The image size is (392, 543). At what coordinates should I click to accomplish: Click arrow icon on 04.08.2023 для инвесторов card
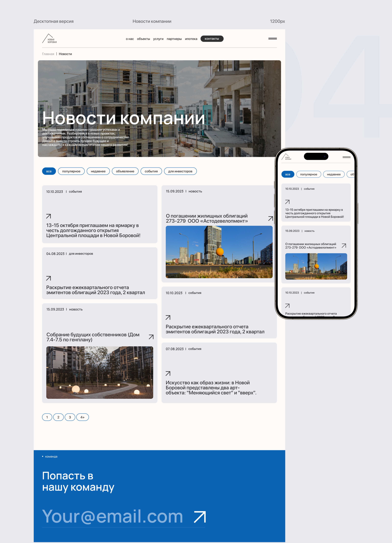49,278
